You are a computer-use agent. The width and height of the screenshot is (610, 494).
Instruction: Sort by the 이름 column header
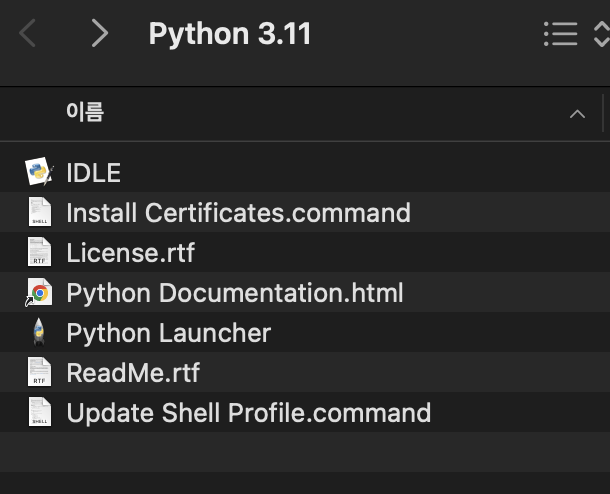coord(85,112)
